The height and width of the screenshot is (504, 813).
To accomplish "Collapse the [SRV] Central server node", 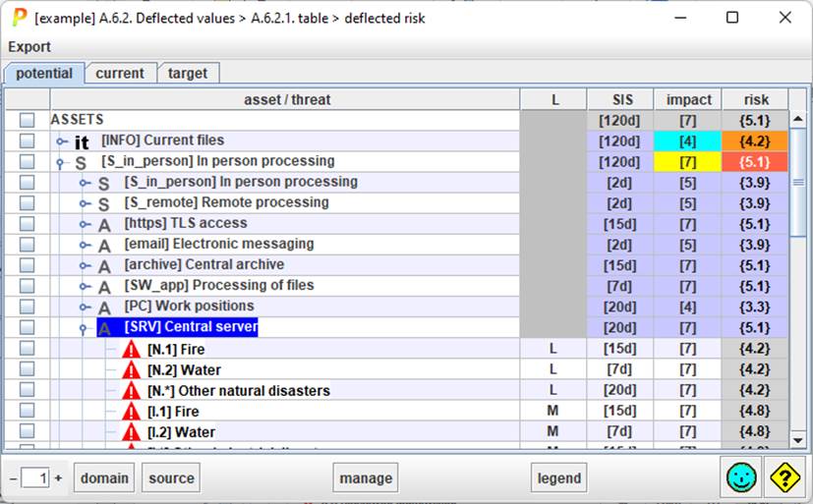I will (83, 329).
